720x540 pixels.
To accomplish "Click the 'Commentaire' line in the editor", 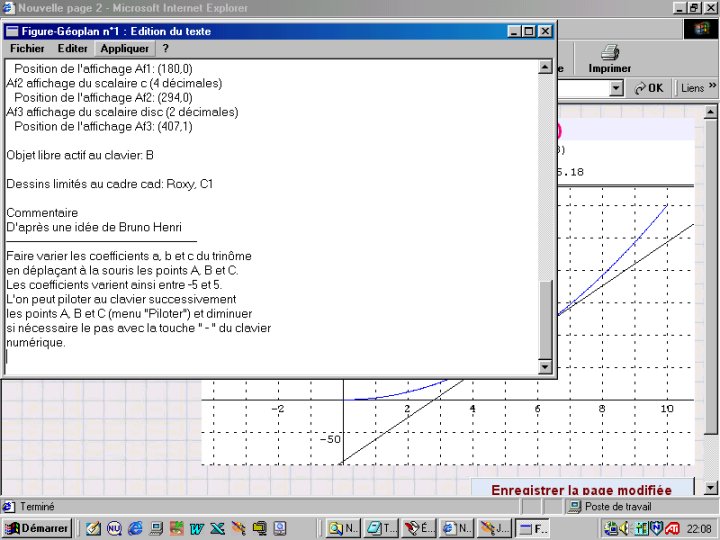I will point(42,213).
